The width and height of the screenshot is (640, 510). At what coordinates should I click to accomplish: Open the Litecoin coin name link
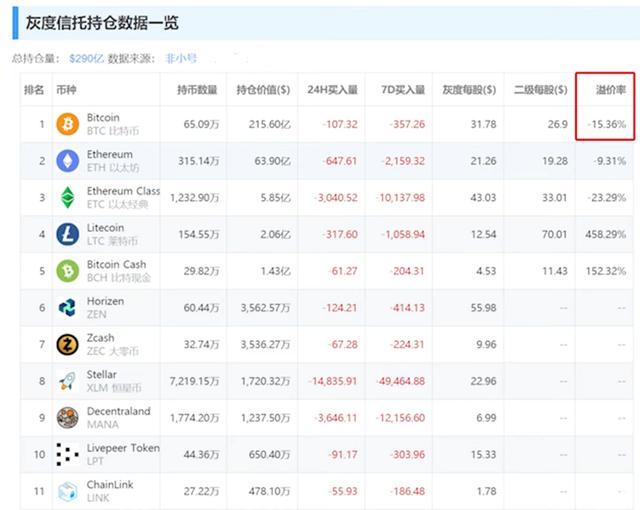(x=105, y=228)
